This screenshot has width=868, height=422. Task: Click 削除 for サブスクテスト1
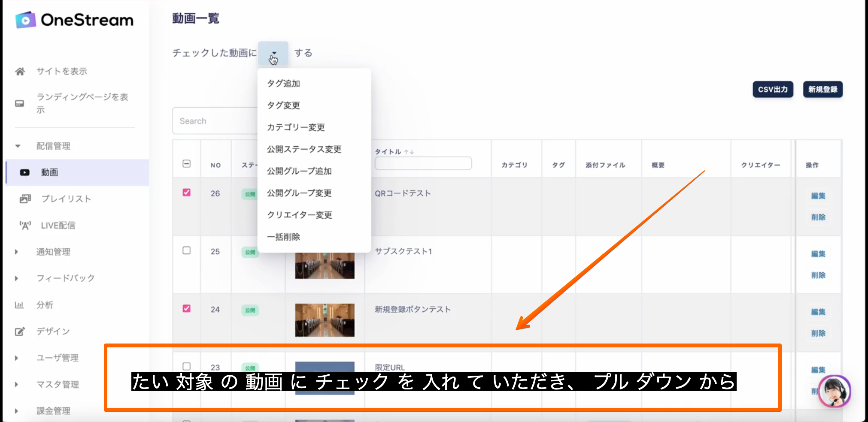tap(818, 275)
